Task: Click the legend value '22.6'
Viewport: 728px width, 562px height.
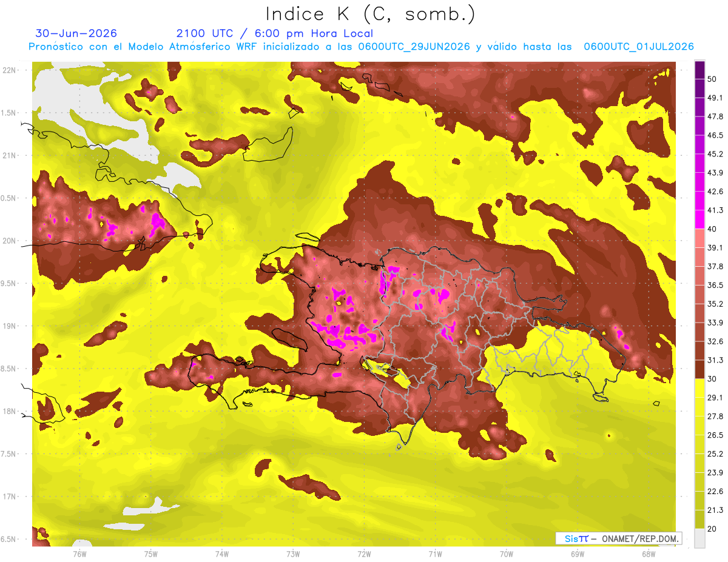Action: 715,491
